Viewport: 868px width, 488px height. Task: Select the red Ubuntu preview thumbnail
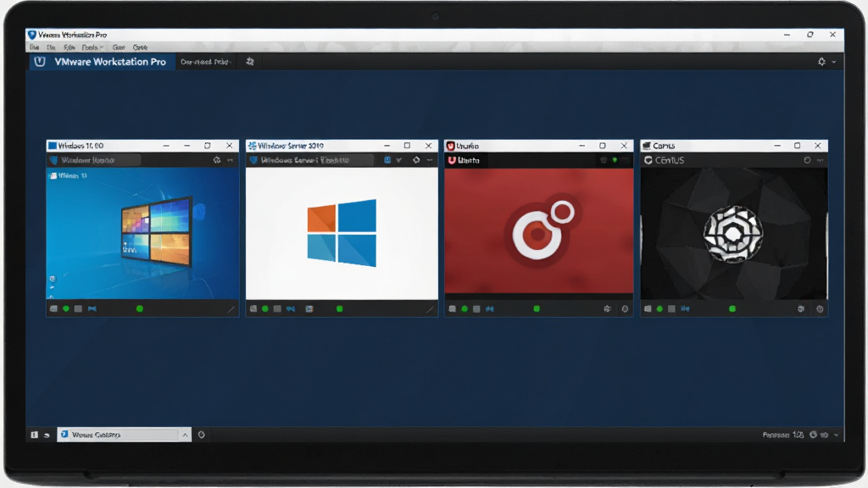pyautogui.click(x=538, y=230)
